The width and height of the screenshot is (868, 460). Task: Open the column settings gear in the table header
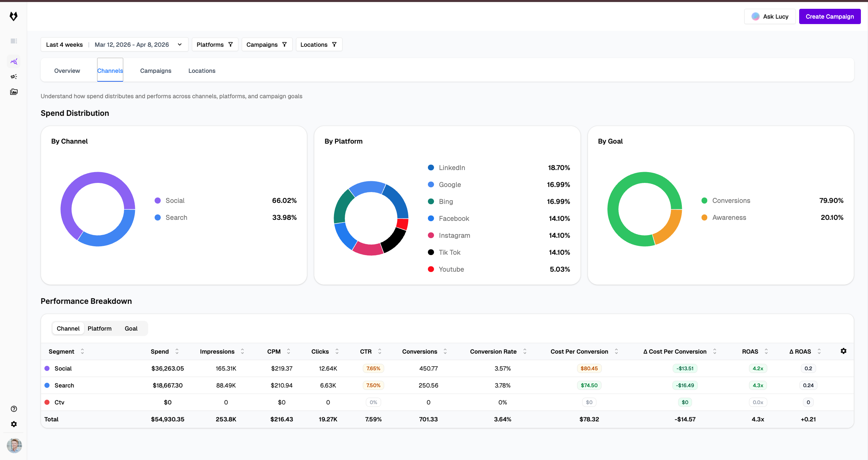[844, 351]
